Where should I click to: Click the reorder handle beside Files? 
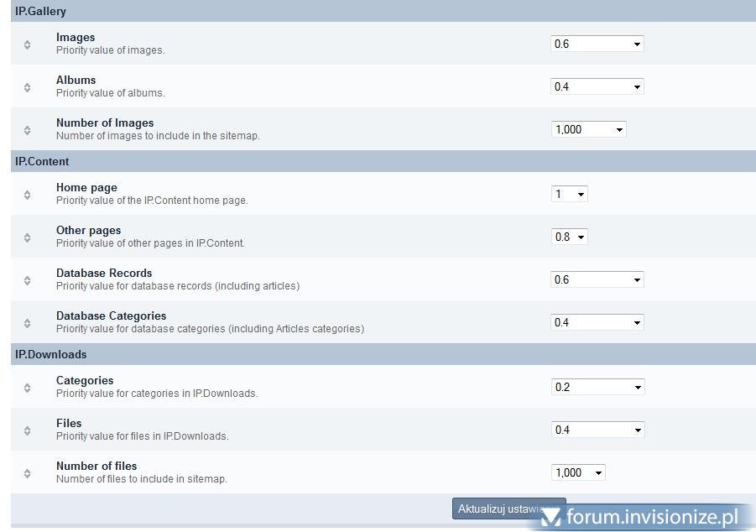(27, 430)
